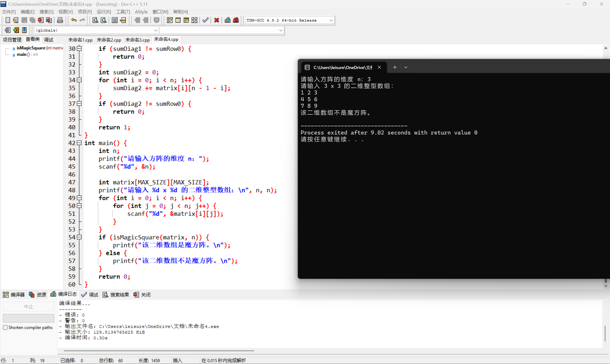Open Find using the magnifier toolbar icon
Viewport: 610px width, 364px height.
[x=95, y=20]
